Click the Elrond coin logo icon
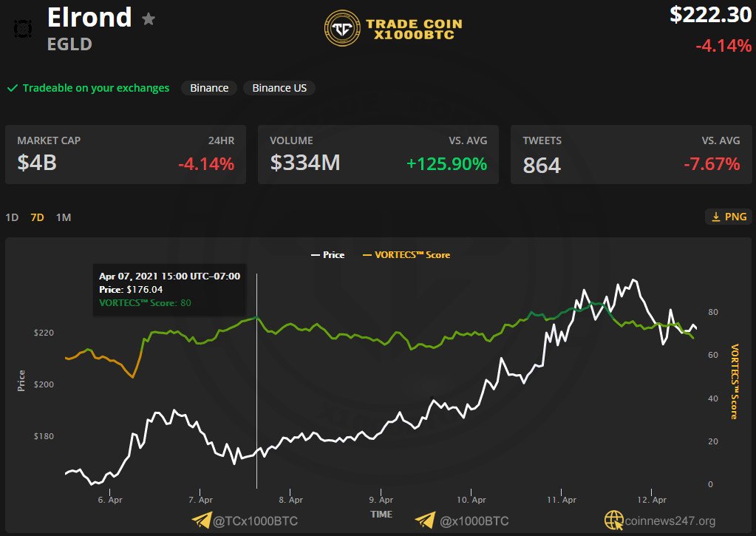This screenshot has height=536, width=756. point(23,29)
